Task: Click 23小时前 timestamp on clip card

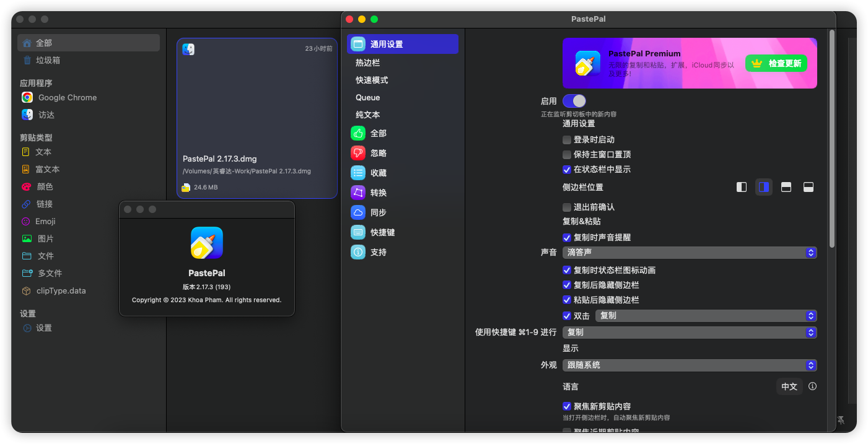Action: click(318, 48)
